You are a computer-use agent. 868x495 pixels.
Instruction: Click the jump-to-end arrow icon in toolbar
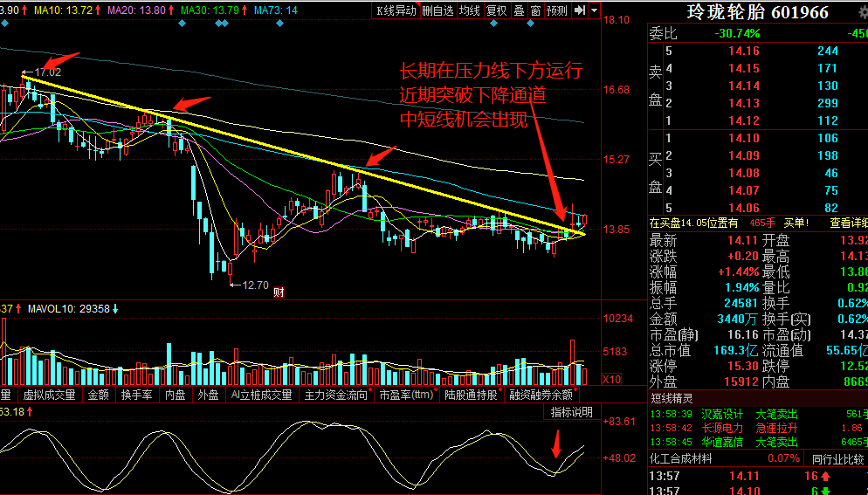[580, 10]
